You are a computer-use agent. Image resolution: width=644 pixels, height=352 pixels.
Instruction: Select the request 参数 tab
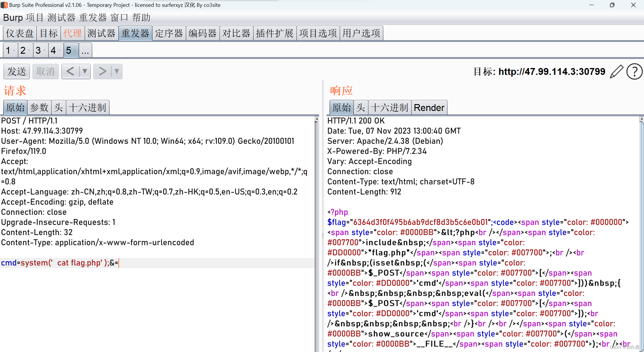pyautogui.click(x=39, y=107)
